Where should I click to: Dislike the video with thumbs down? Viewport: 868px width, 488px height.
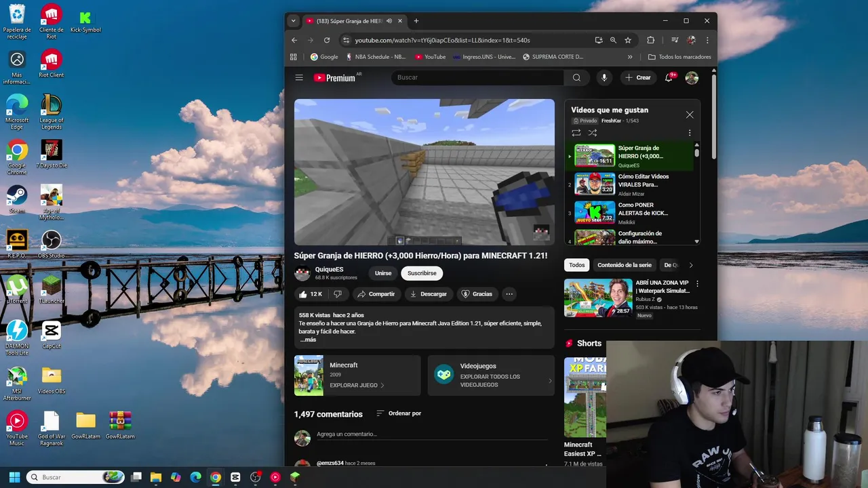[338, 294]
